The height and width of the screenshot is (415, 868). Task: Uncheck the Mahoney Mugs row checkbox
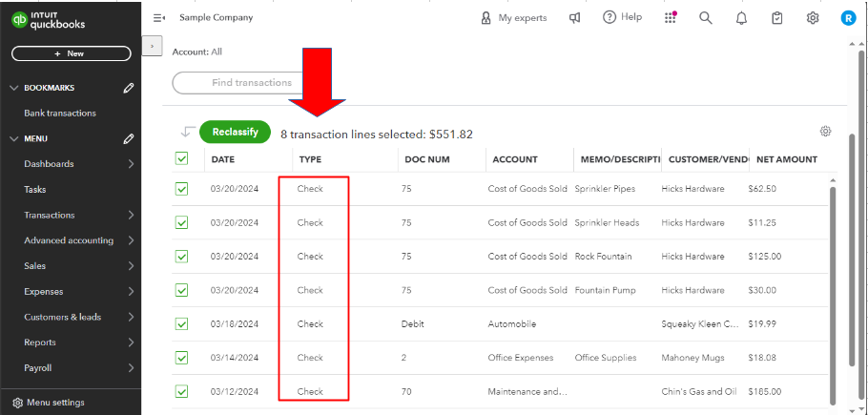pyautogui.click(x=181, y=358)
